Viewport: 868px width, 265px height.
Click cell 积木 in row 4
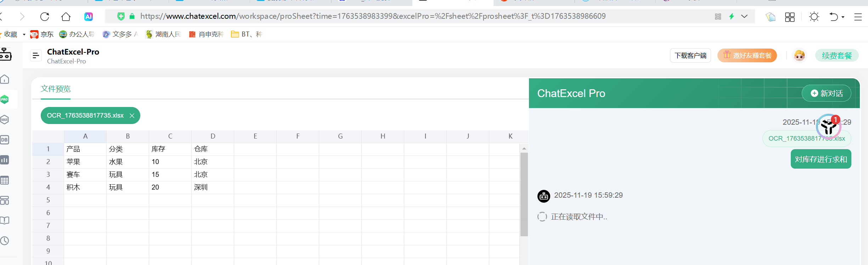coord(85,187)
